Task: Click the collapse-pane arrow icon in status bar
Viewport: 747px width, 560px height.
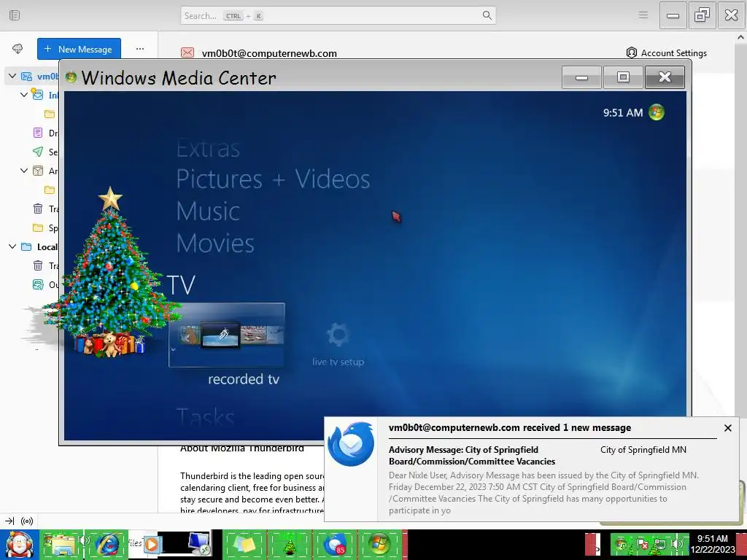Action: point(9,521)
